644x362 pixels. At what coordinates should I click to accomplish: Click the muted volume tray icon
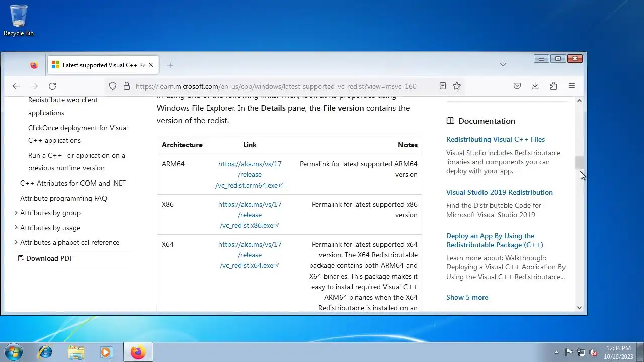593,352
